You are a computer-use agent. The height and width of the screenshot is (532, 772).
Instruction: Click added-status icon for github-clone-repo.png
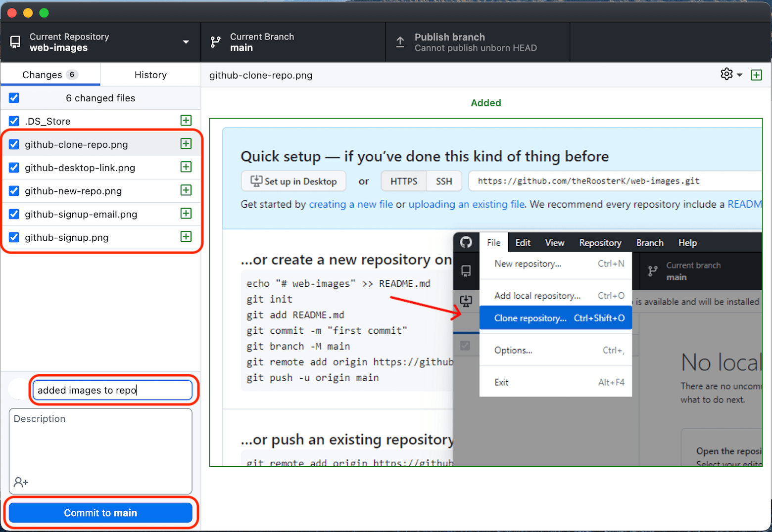(x=186, y=143)
